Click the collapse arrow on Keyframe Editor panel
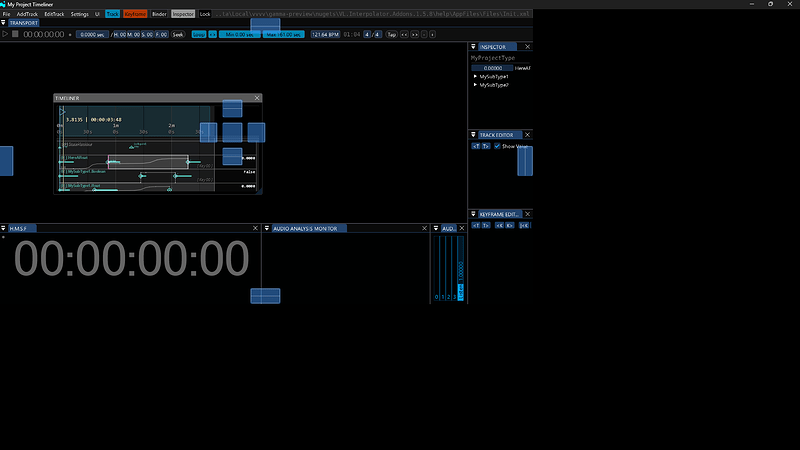 click(473, 214)
